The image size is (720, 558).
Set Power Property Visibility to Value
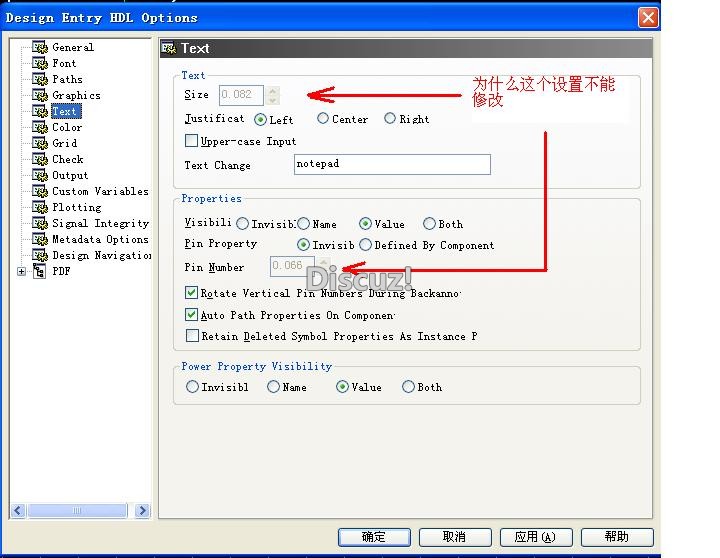[x=342, y=387]
